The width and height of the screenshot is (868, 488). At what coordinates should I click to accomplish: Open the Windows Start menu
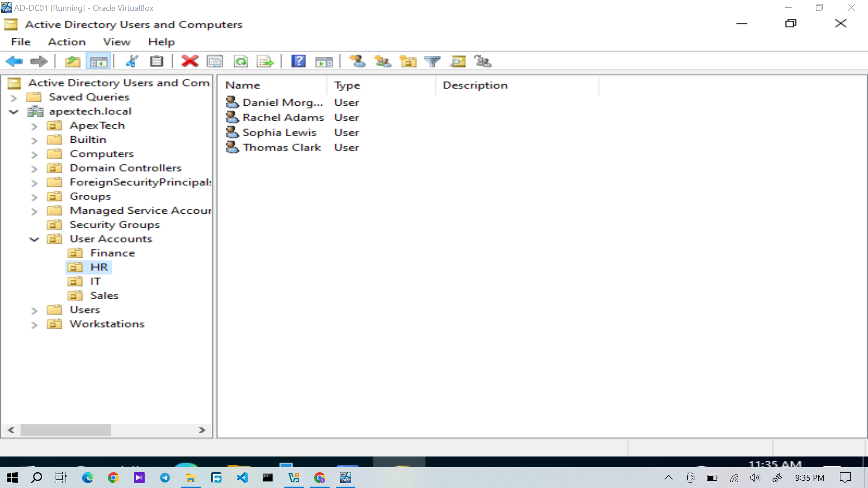point(12,478)
